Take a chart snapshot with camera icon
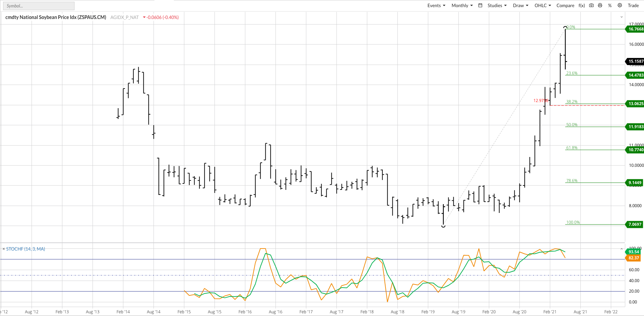 (x=591, y=5)
